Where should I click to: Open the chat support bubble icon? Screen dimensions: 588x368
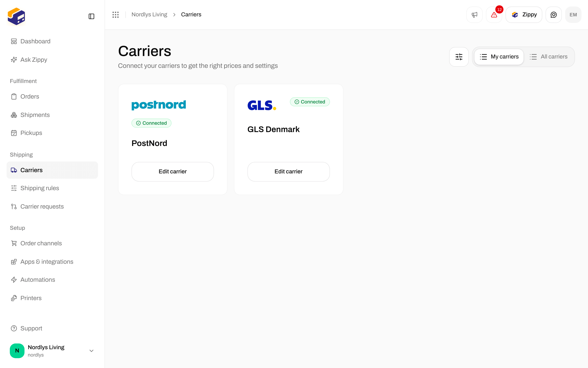(x=553, y=15)
